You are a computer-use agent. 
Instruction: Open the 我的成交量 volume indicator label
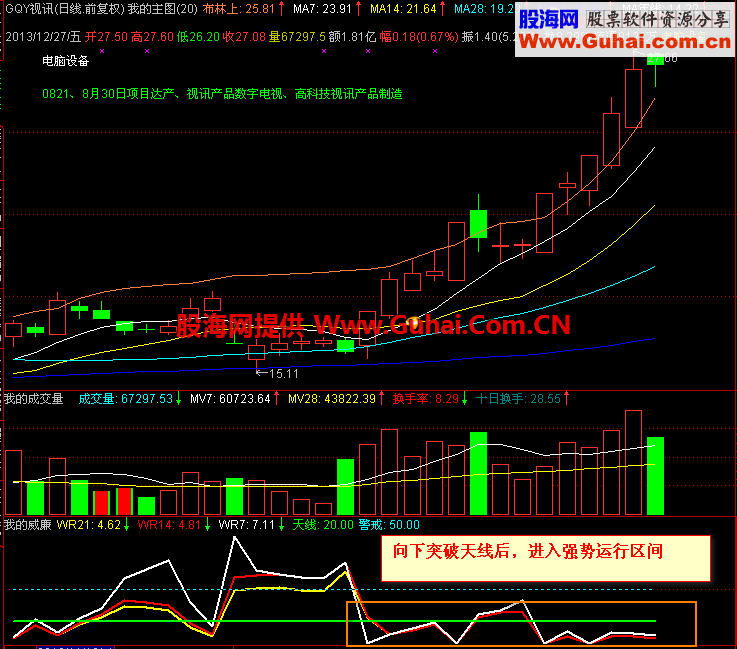34,399
